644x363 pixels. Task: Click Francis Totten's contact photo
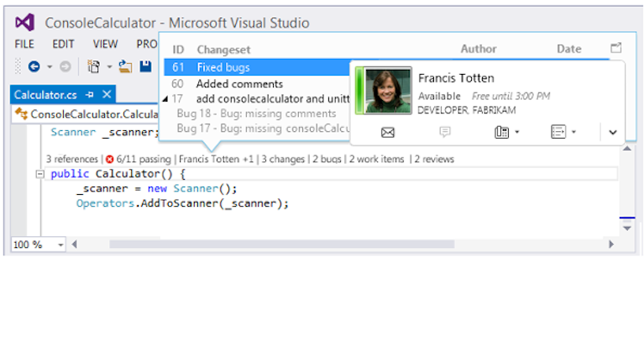click(388, 91)
